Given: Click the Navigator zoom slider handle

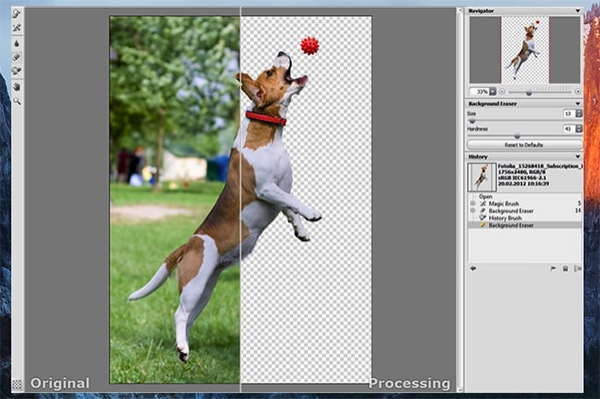Looking at the screenshot, I should [529, 93].
